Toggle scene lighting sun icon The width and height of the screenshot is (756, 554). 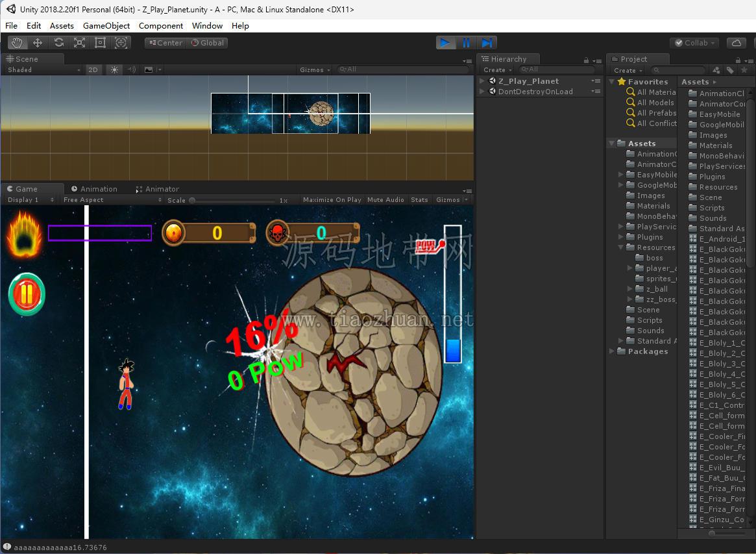point(114,70)
